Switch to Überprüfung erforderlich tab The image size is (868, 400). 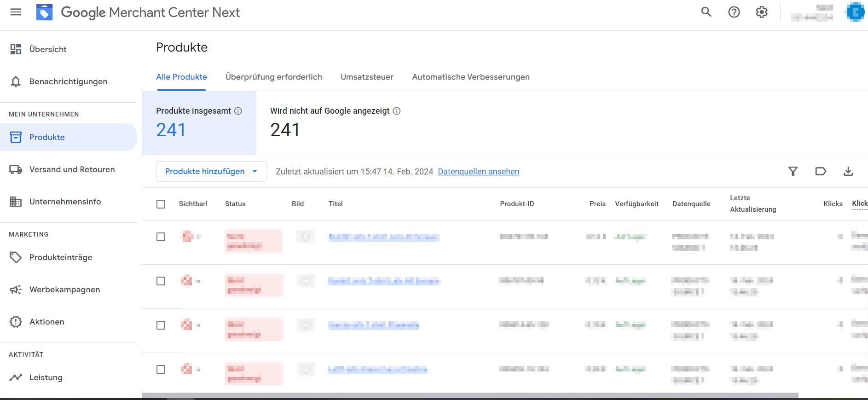tap(273, 77)
